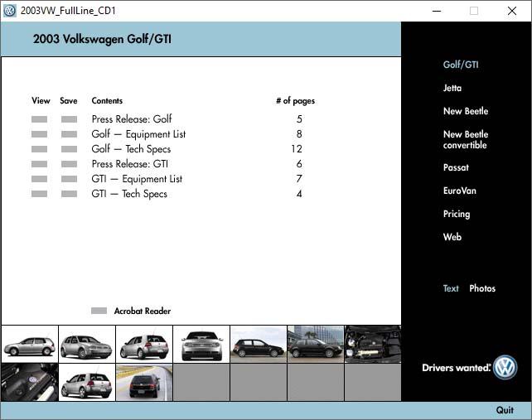
Task: Save the GTI — Tech Specs document
Action: pyautogui.click(x=70, y=194)
